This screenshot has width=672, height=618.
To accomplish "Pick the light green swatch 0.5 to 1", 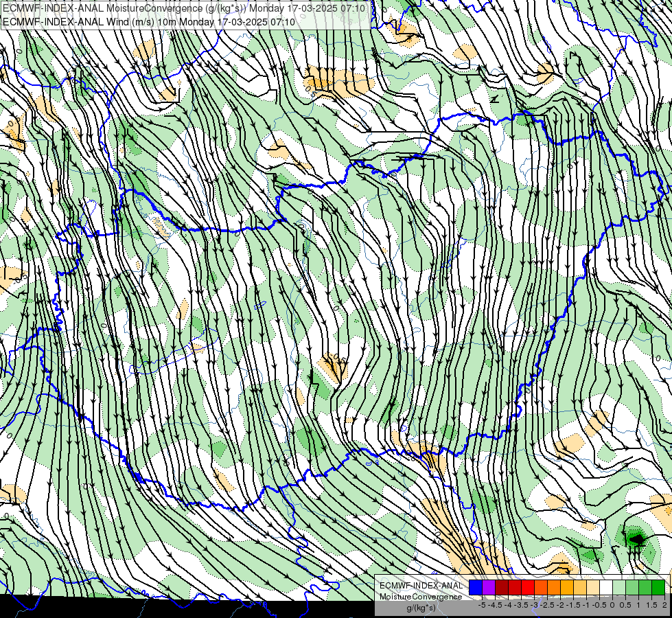I will (x=632, y=587).
